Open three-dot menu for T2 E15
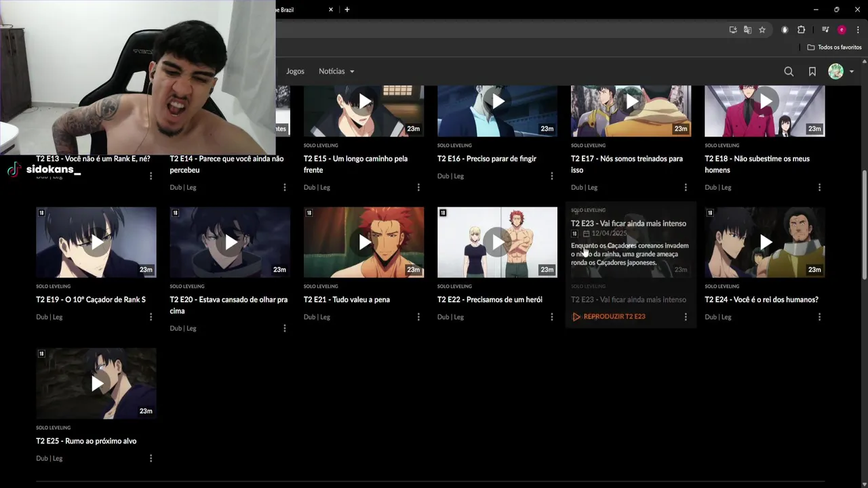Screen dimensions: 868x488 418,187
